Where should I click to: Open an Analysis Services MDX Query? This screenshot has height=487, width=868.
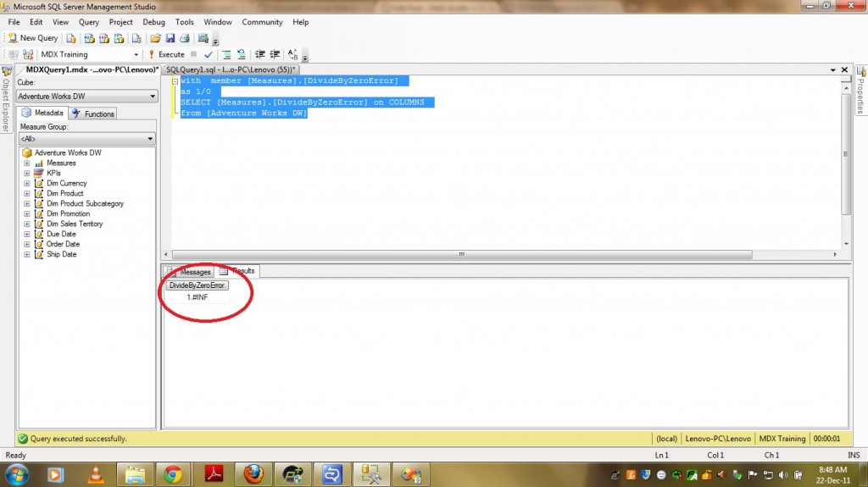(89, 38)
